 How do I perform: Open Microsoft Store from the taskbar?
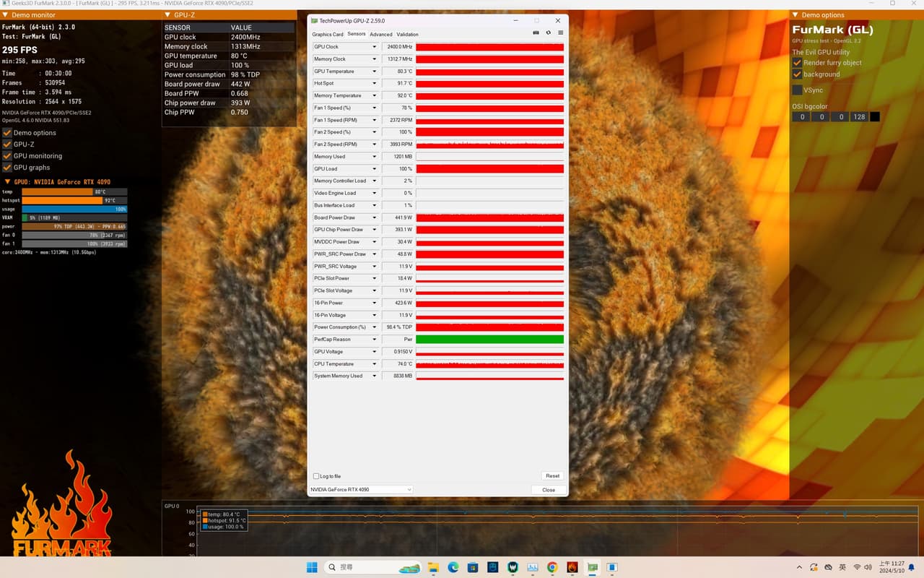(x=473, y=567)
